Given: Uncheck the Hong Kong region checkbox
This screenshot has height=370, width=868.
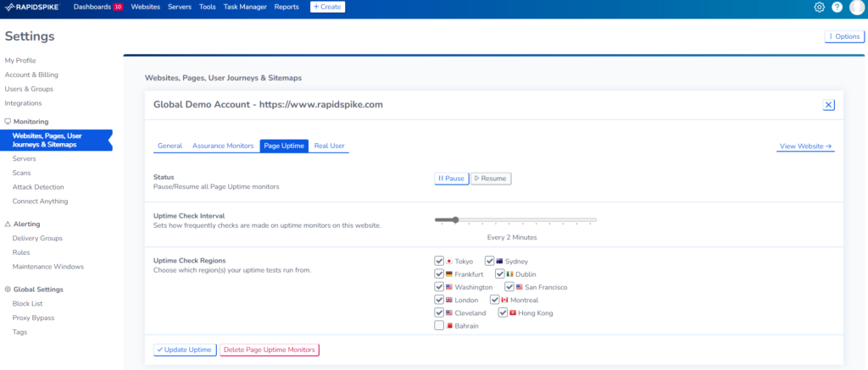Looking at the screenshot, I should (x=504, y=313).
